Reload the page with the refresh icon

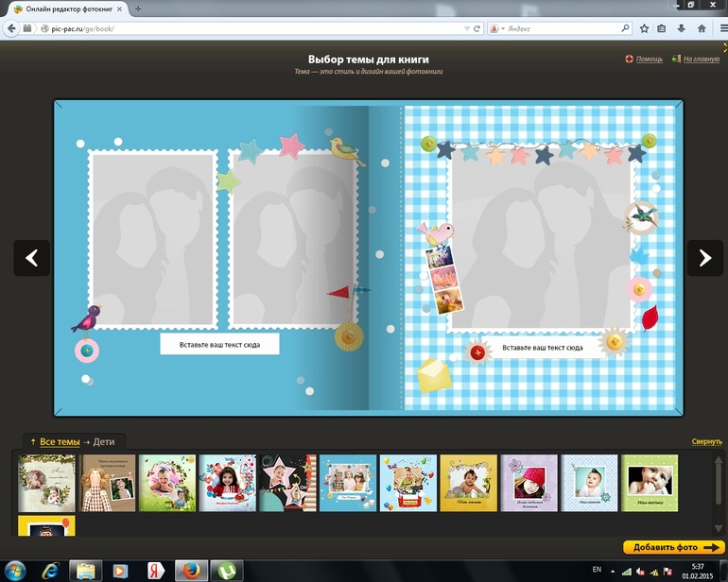coord(478,28)
